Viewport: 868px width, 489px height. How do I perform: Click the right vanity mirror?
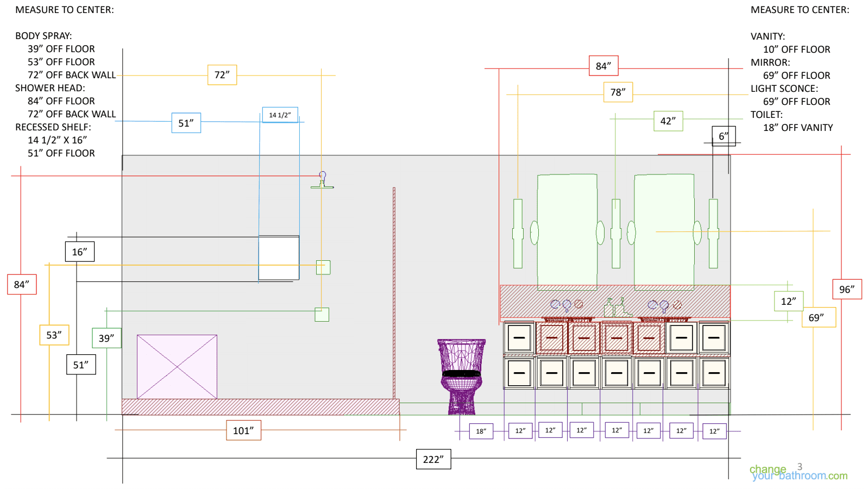click(664, 232)
